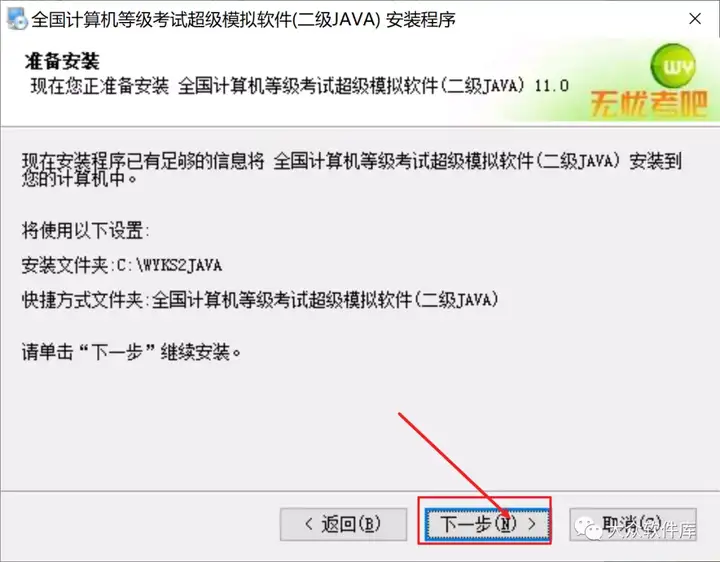
Task: Click the left chevron in the 返回 button
Action: 309,524
